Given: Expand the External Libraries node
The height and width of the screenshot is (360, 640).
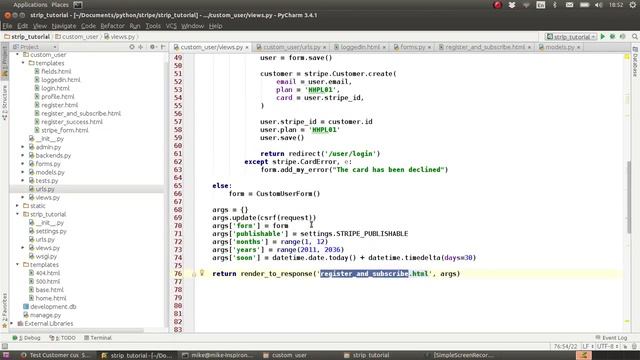Looking at the screenshot, I should pyautogui.click(x=12, y=323).
